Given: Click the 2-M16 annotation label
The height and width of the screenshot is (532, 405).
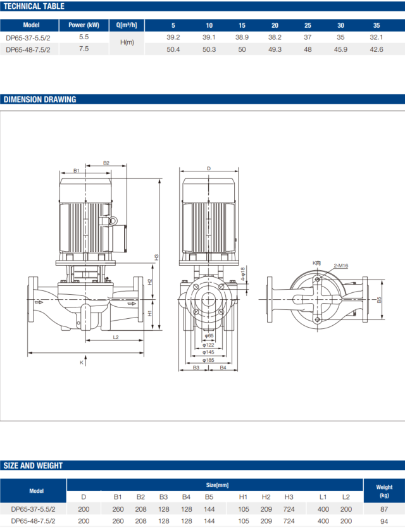Looking at the screenshot, I should pyautogui.click(x=341, y=266).
